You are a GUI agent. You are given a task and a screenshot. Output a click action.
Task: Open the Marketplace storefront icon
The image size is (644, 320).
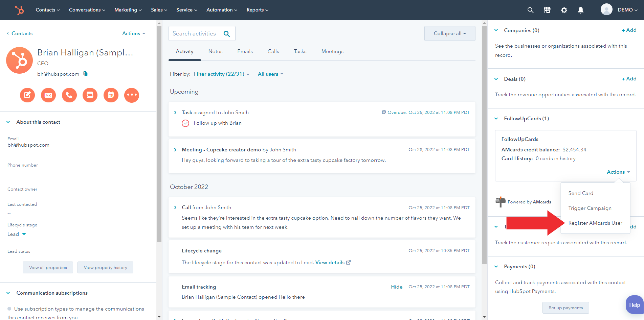click(547, 10)
